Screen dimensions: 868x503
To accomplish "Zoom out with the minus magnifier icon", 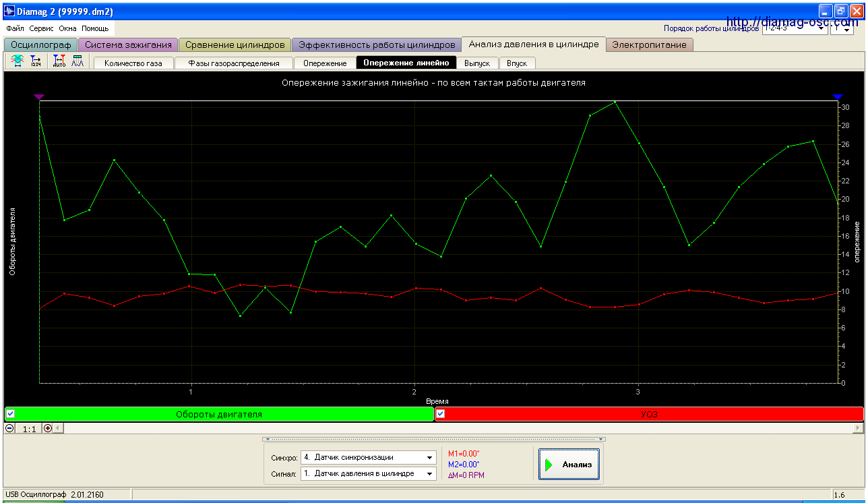I will click(x=10, y=428).
